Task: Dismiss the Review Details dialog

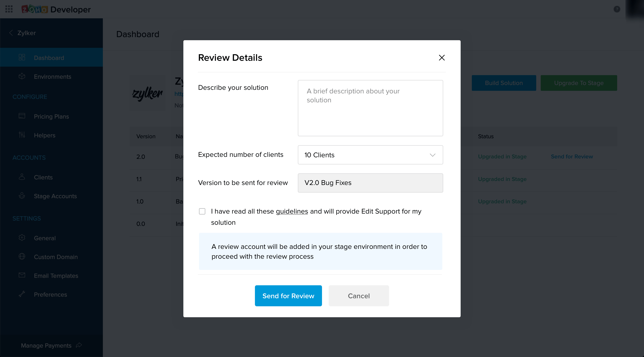Action: tap(441, 58)
